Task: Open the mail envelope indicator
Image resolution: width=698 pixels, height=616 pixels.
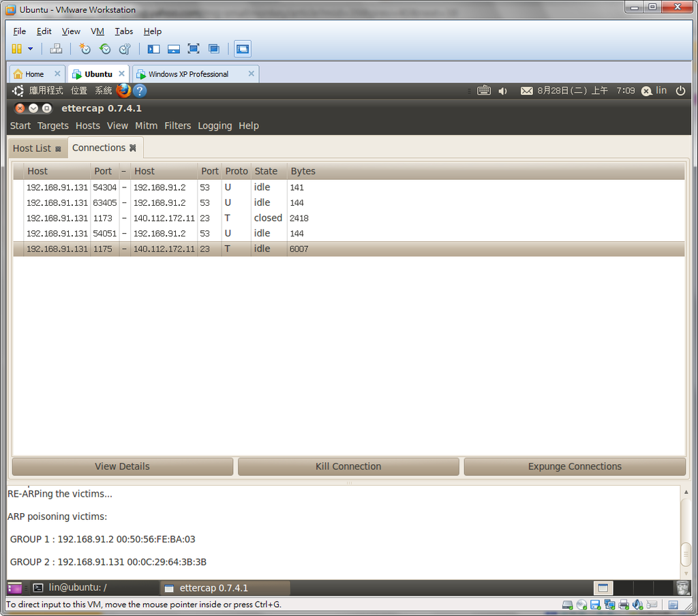Action: point(527,91)
